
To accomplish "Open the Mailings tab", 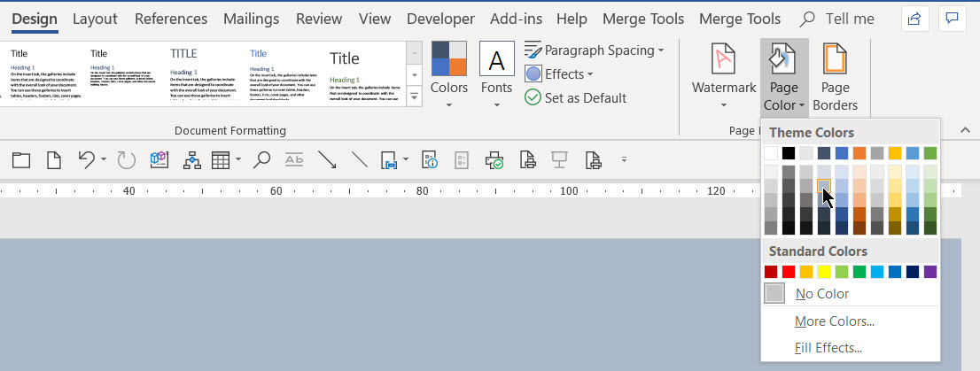I will tap(252, 19).
